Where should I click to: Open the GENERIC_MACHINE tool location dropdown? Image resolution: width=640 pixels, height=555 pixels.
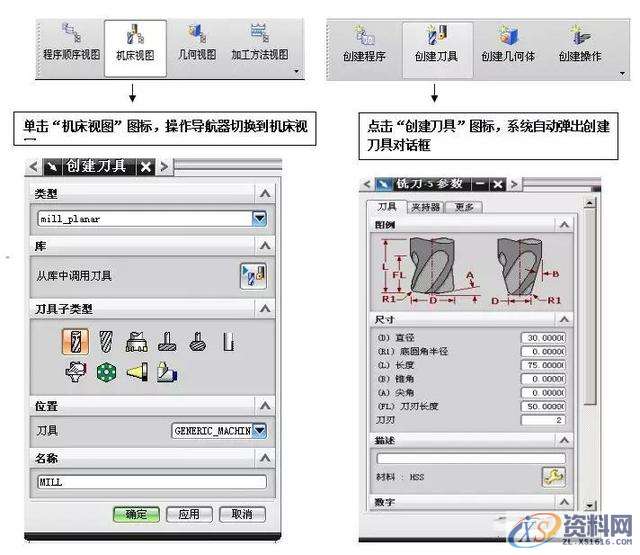tap(260, 431)
